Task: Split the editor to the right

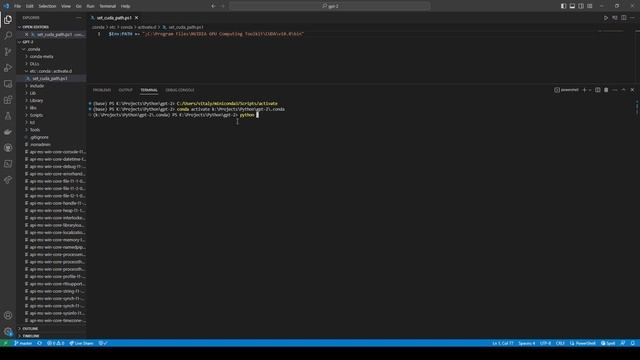Action: click(624, 18)
